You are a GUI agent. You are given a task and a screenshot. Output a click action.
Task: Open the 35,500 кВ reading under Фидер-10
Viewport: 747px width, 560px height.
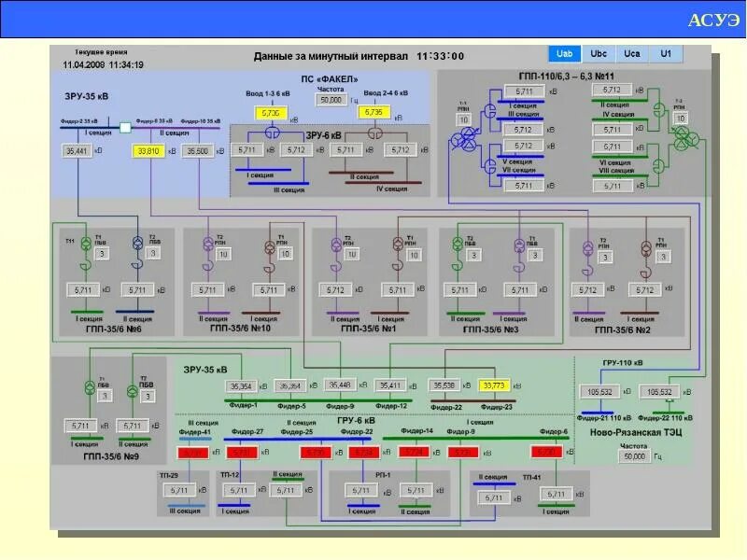tap(197, 151)
